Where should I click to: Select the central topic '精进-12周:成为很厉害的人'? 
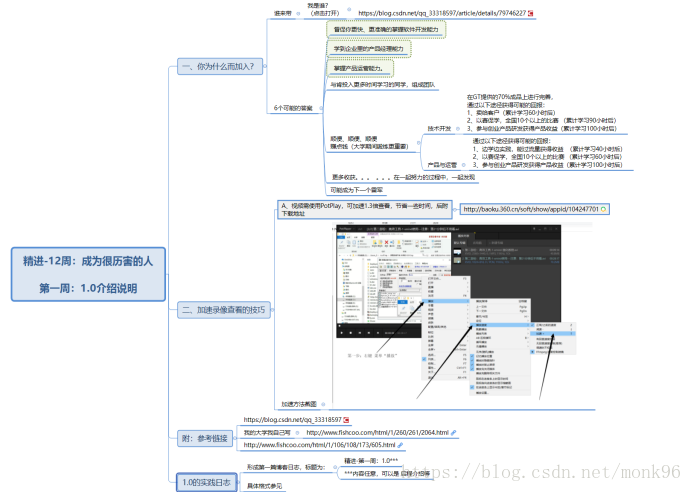88,274
